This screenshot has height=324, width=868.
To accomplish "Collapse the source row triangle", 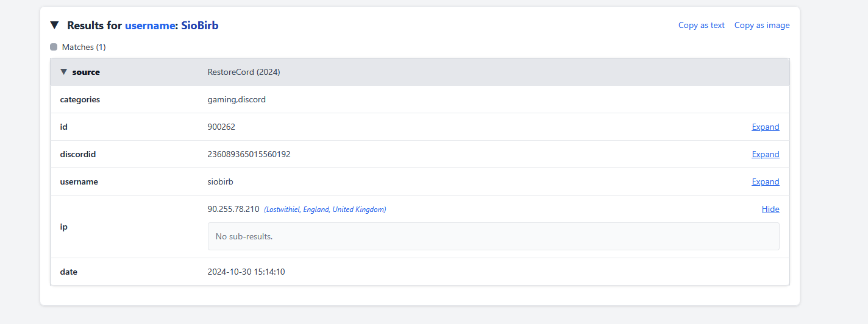I will click(63, 72).
